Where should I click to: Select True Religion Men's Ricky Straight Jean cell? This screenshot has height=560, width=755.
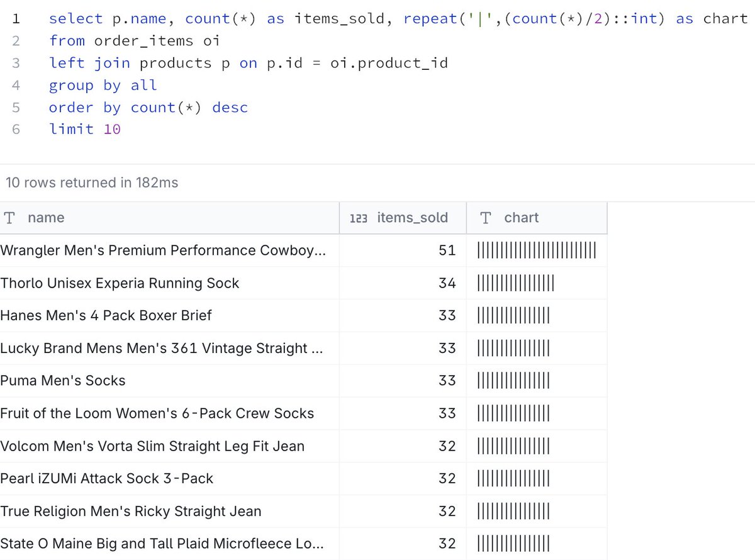169,511
